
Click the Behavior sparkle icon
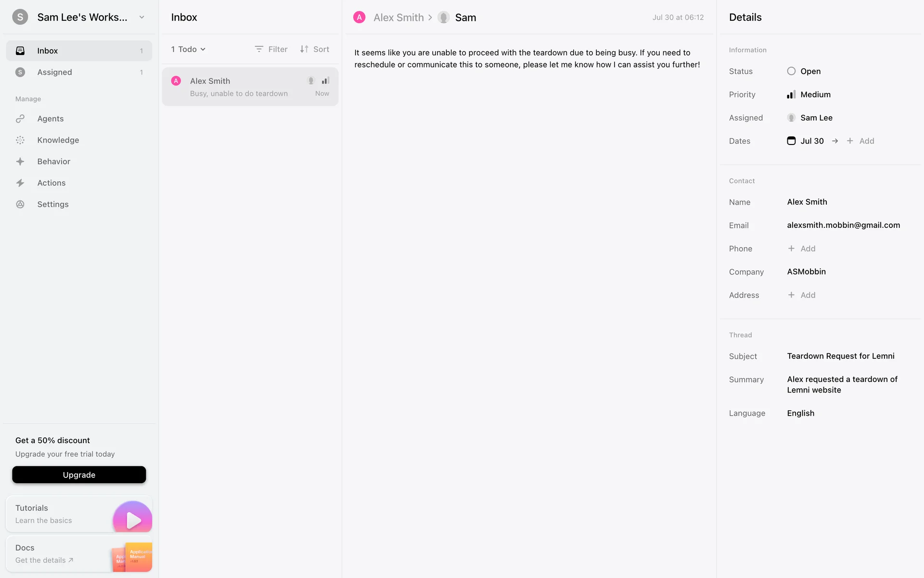point(20,161)
